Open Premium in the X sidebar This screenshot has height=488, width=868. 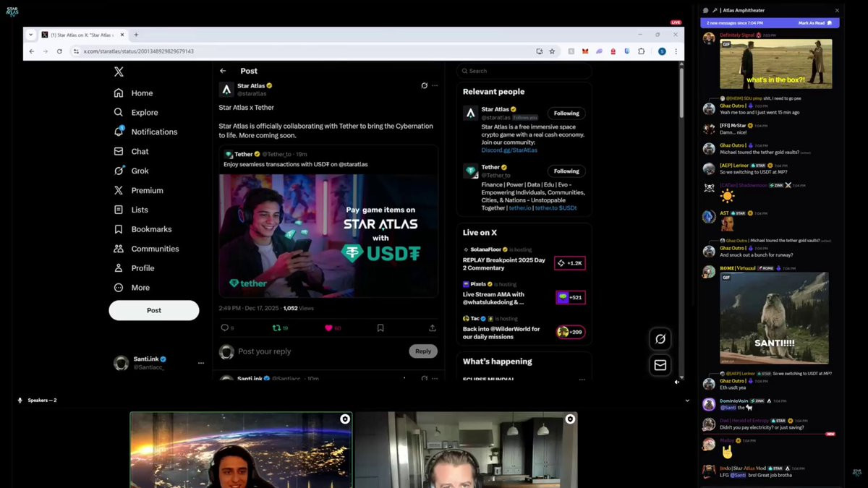138,190
